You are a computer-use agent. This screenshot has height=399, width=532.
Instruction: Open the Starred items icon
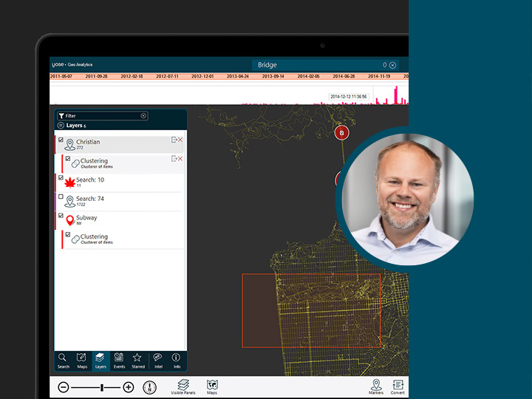click(x=137, y=360)
